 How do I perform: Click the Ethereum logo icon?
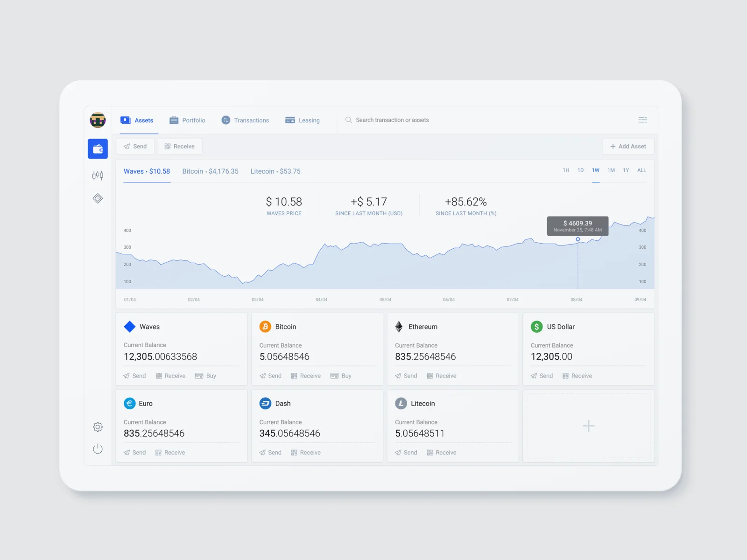(x=399, y=327)
